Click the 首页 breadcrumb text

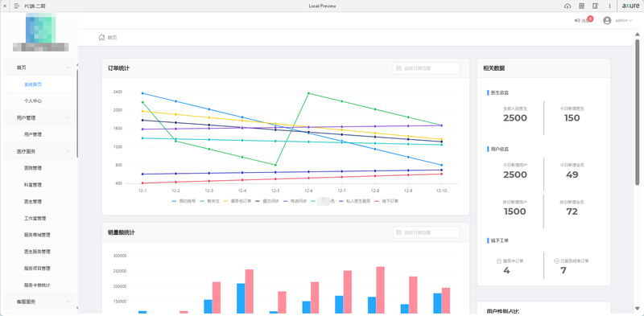coord(112,37)
